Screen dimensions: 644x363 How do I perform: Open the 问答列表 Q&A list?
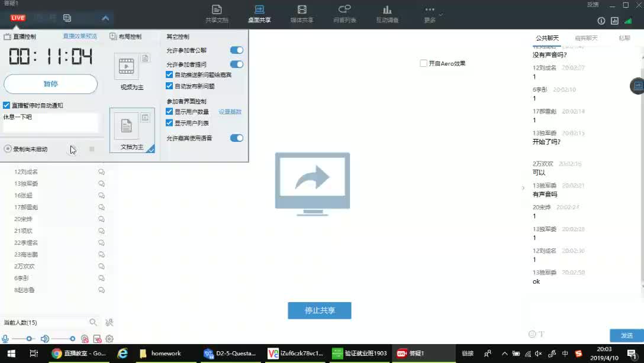coord(344,14)
